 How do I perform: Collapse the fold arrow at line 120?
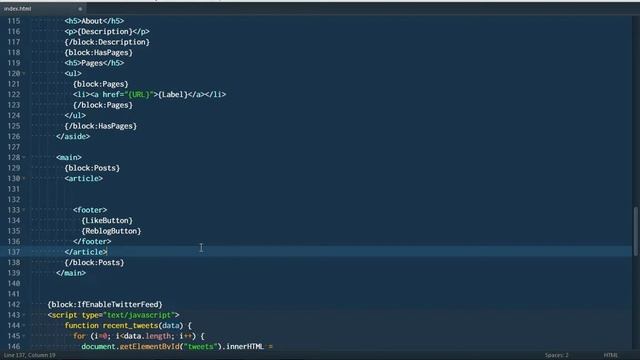click(x=24, y=73)
